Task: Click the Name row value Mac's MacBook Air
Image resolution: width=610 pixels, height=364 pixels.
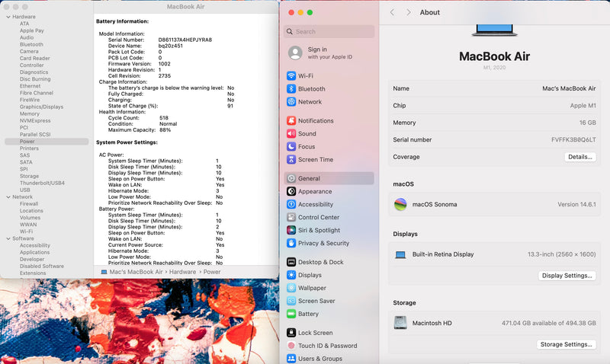Action: (x=569, y=88)
